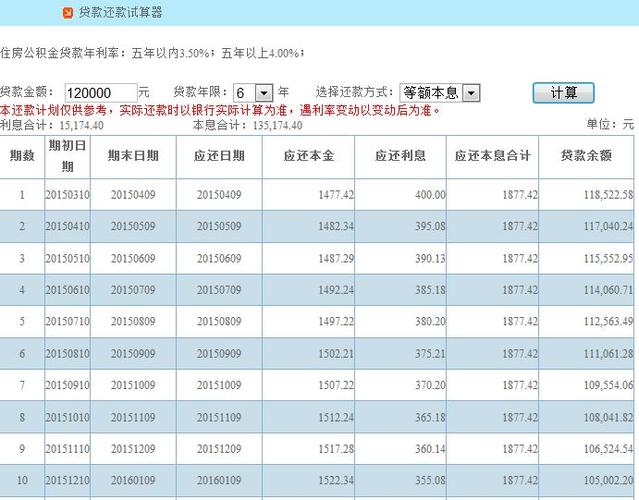Open the 贷款年限 dropdown arrow

[264, 93]
